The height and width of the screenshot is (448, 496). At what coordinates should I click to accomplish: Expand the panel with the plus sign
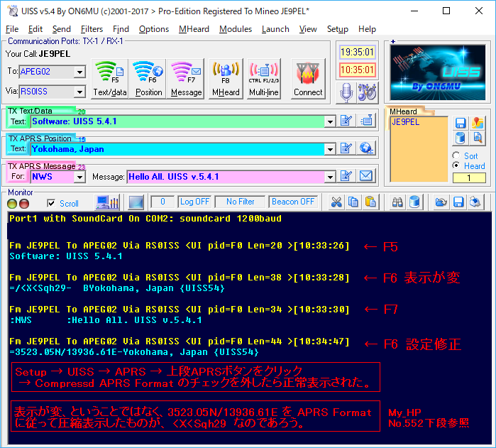tap(393, 41)
